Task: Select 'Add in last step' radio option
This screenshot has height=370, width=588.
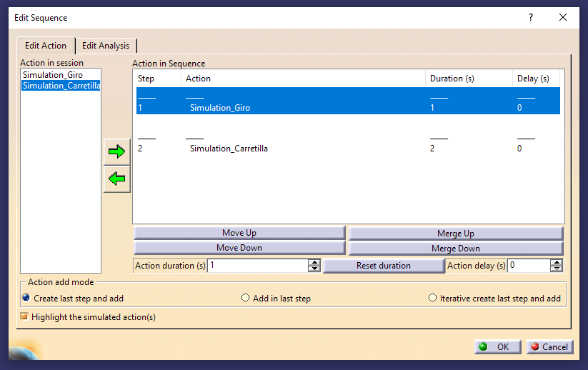Action: click(x=246, y=298)
